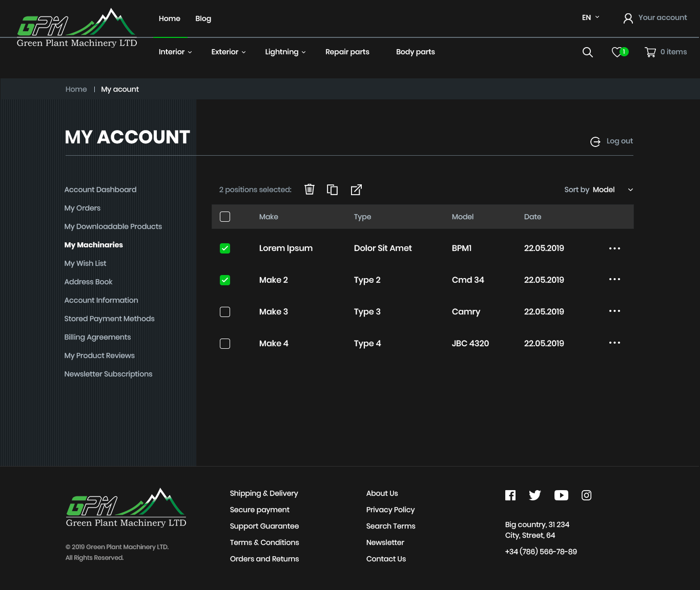Select My Orders in sidebar
This screenshot has height=590, width=700.
point(83,208)
